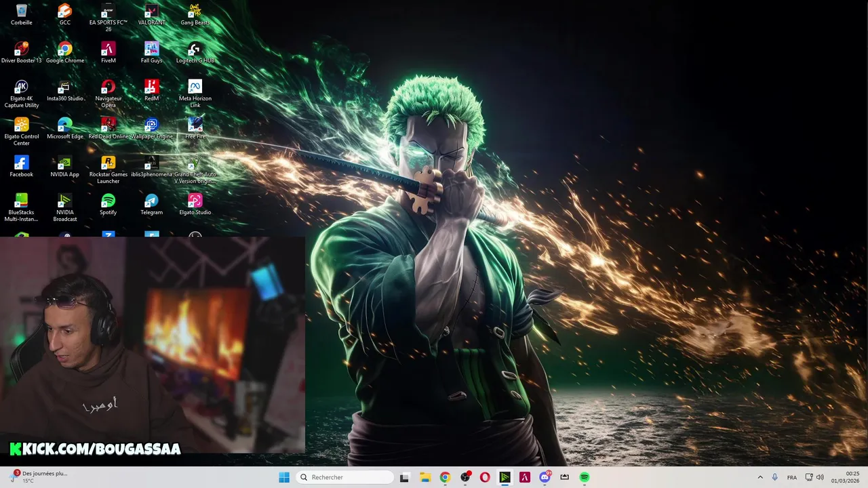Click the microphone tray icon

coord(775,477)
